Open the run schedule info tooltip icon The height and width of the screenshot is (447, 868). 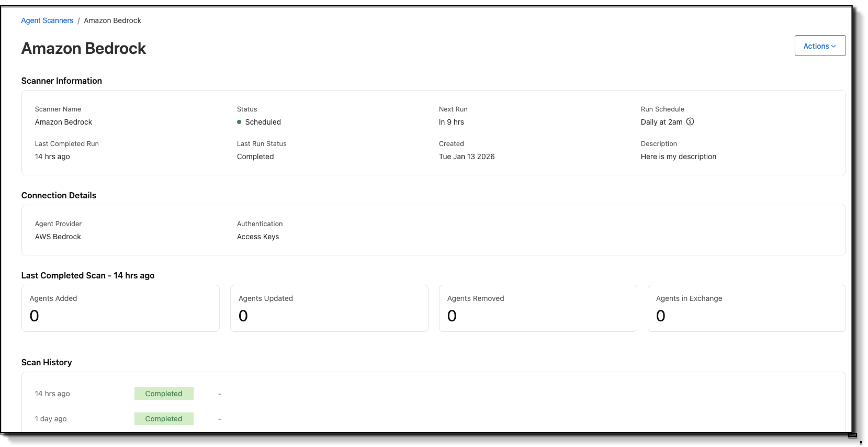tap(690, 122)
